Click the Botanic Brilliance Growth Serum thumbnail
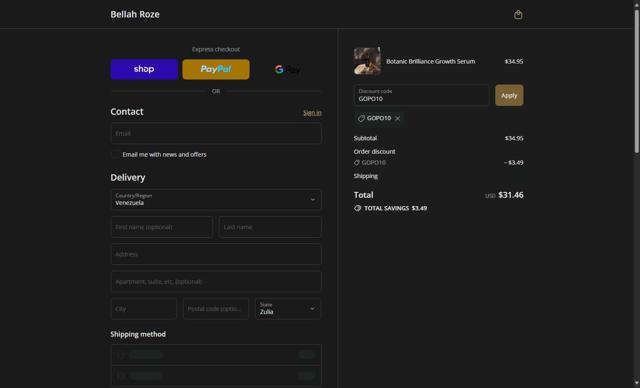640x388 pixels. (x=367, y=61)
